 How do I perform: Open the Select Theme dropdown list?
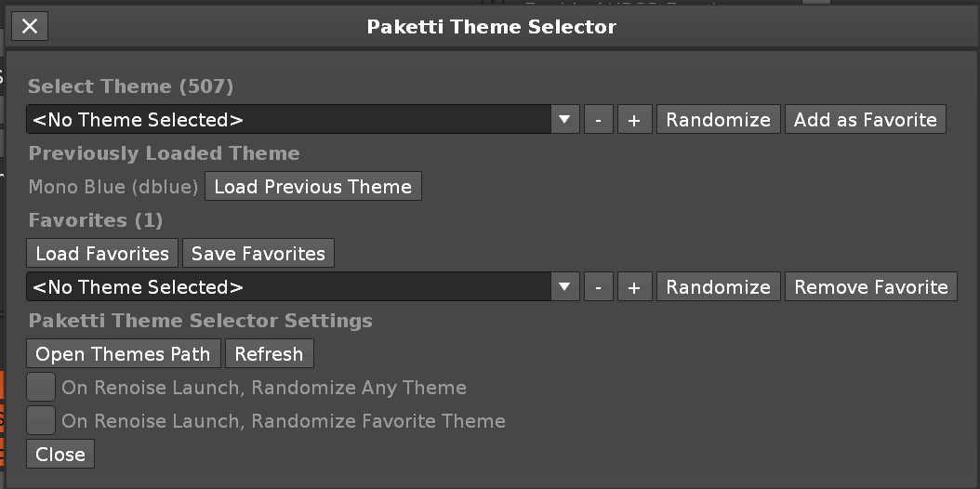(x=290, y=120)
